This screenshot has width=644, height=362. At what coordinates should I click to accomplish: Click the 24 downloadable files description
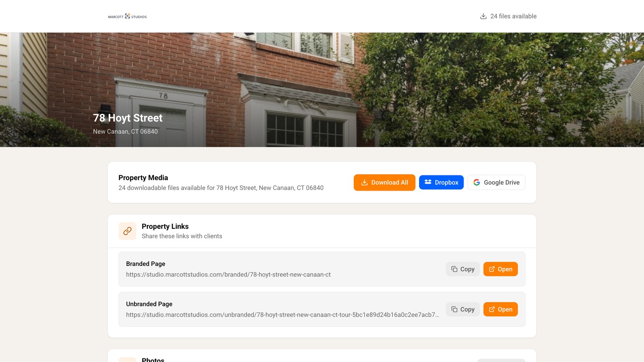point(221,188)
